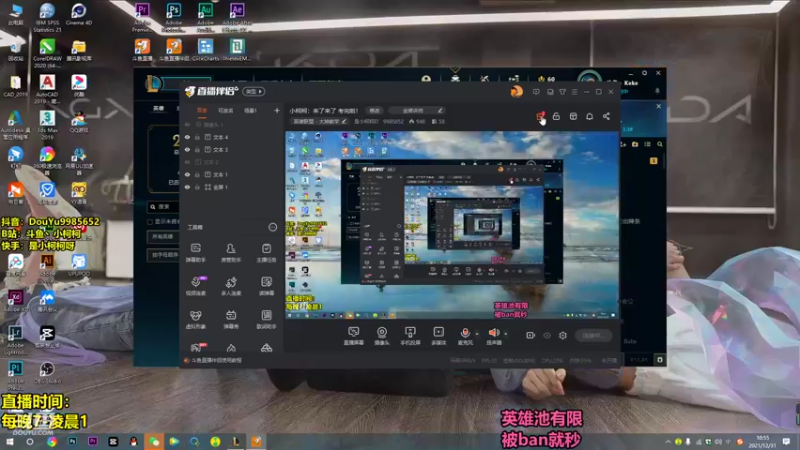Click the 修改 title edit button
This screenshot has width=800, height=450.
click(374, 110)
